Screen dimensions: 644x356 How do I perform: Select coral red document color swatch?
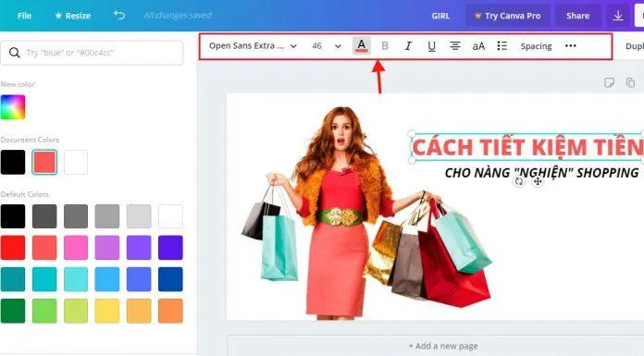click(44, 162)
